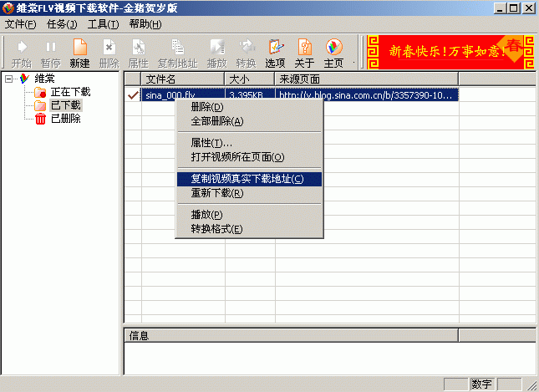Open the 文件(F) menu
This screenshot has width=539, height=392.
click(20, 24)
